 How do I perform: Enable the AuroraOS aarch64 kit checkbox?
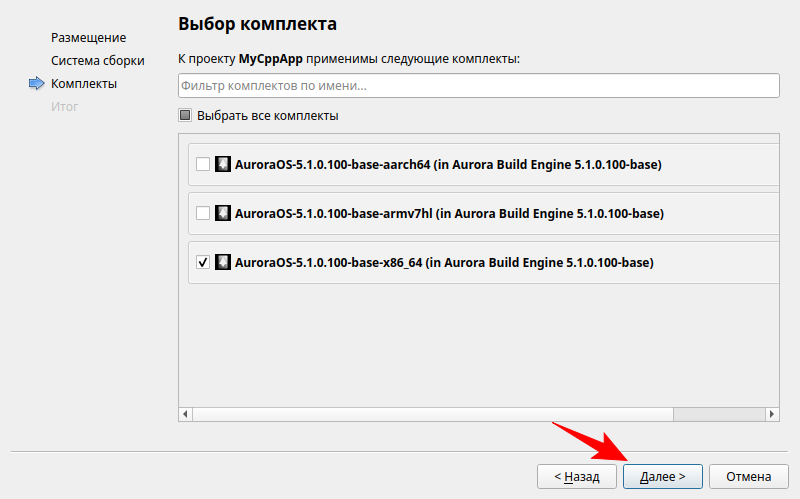(x=203, y=164)
